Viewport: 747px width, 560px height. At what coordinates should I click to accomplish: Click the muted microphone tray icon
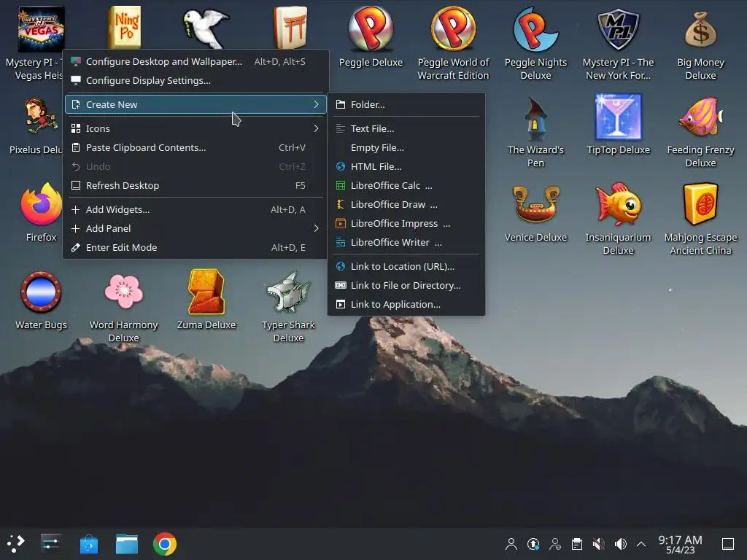tap(598, 544)
